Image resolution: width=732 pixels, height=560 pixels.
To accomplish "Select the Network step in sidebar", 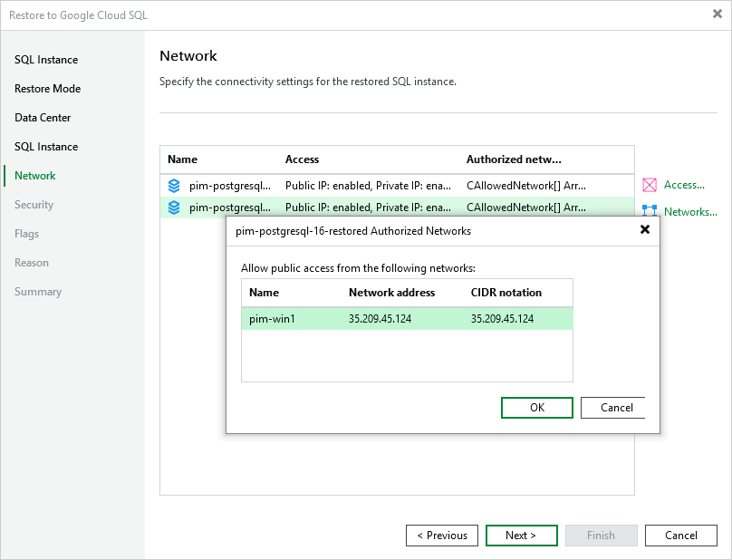I will (35, 176).
